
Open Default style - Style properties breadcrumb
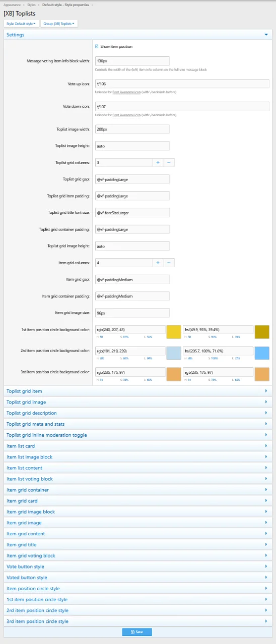pos(65,5)
